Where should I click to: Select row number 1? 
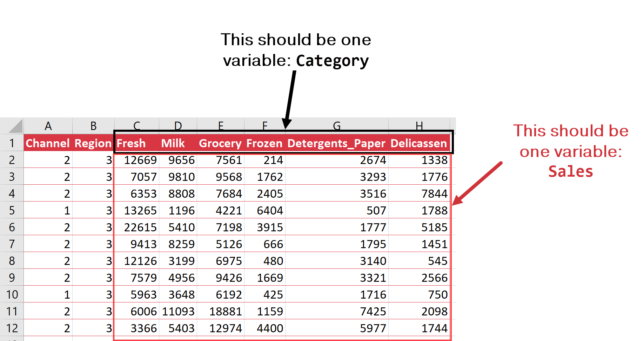coord(12,143)
